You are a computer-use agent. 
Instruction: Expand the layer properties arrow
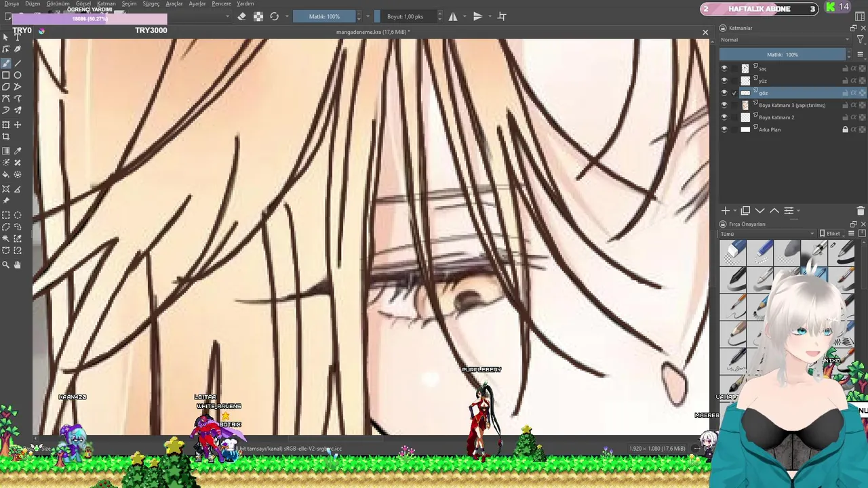[799, 211]
